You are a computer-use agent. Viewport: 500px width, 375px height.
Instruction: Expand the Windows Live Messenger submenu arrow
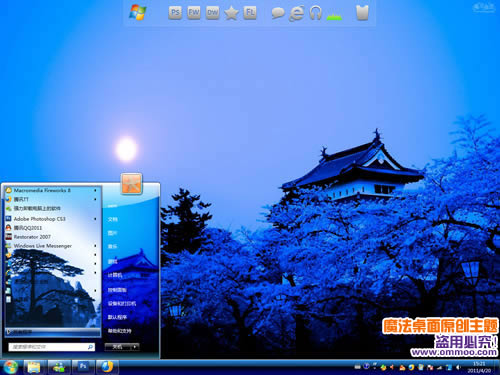pos(95,246)
